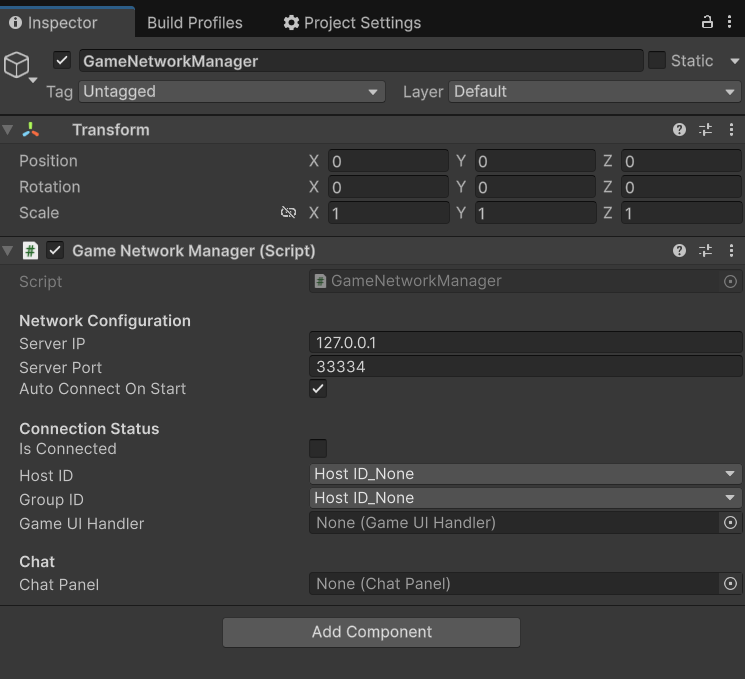
Task: Click the Rotation X field
Action: pos(388,187)
